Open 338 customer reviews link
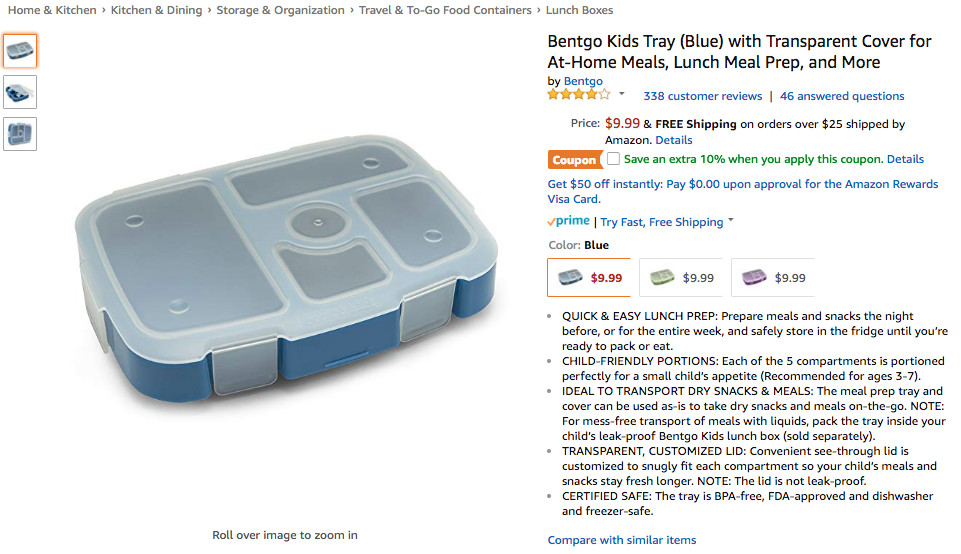Screen dimensions: 961x554 coord(702,96)
